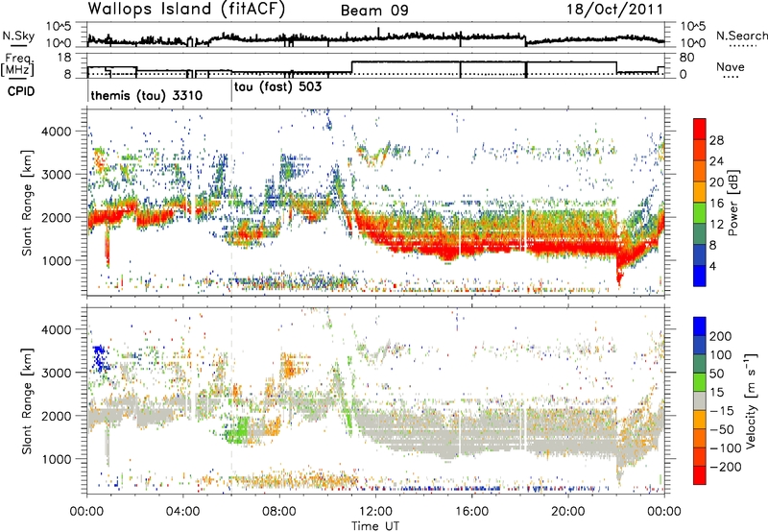The image size is (768, 532).
Task: Click the power colorbar tick label '4'
Action: [713, 266]
